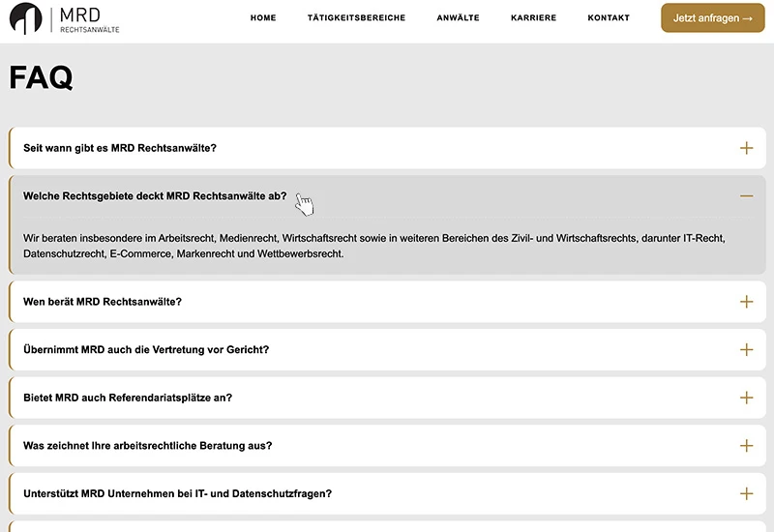Viewport: 774px width, 532px height.
Task: Collapse 'Welche Rechtsgebiete' with the minus icon
Action: (x=746, y=196)
